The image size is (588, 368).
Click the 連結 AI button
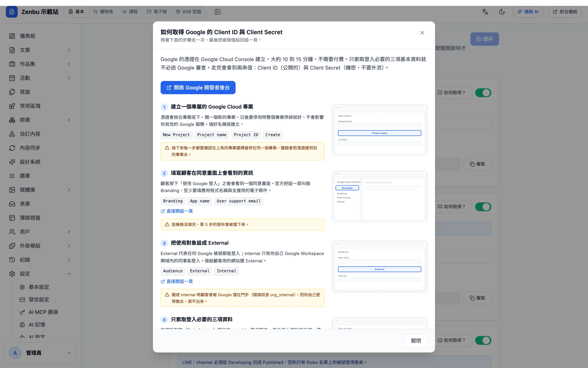tap(528, 12)
